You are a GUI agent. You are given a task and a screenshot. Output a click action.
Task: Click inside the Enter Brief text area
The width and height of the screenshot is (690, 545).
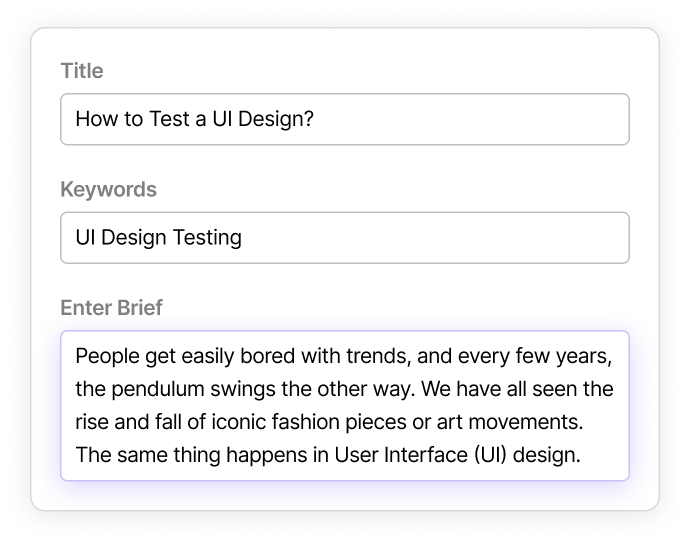click(x=344, y=405)
